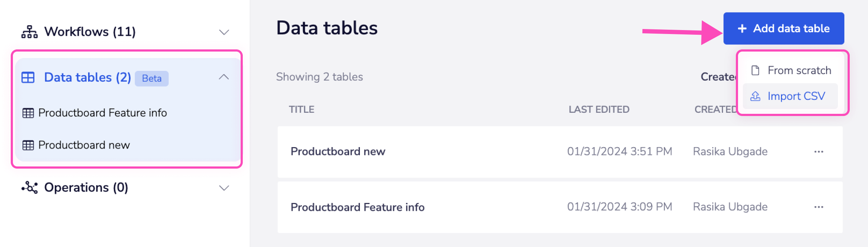Image resolution: width=868 pixels, height=247 pixels.
Task: Click table icon beside Productboard Feature info
Action: [29, 113]
